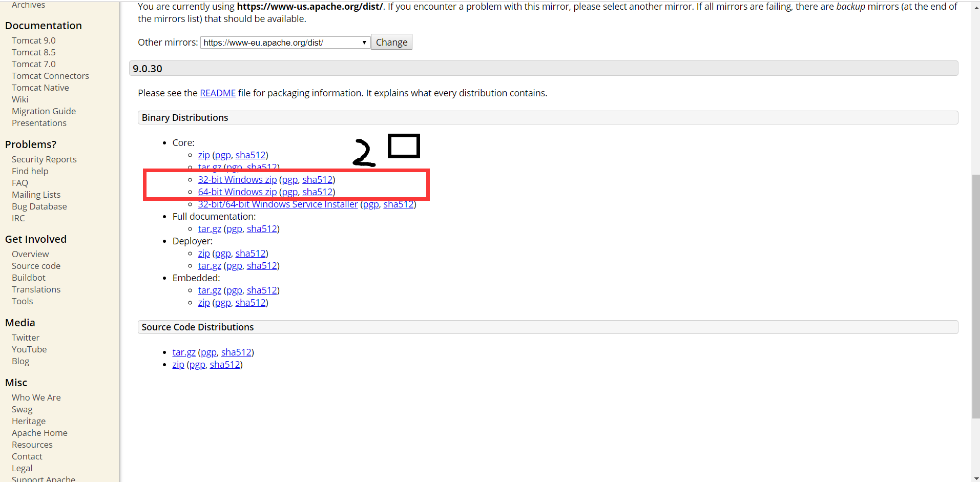Open the IRC link

coord(18,218)
